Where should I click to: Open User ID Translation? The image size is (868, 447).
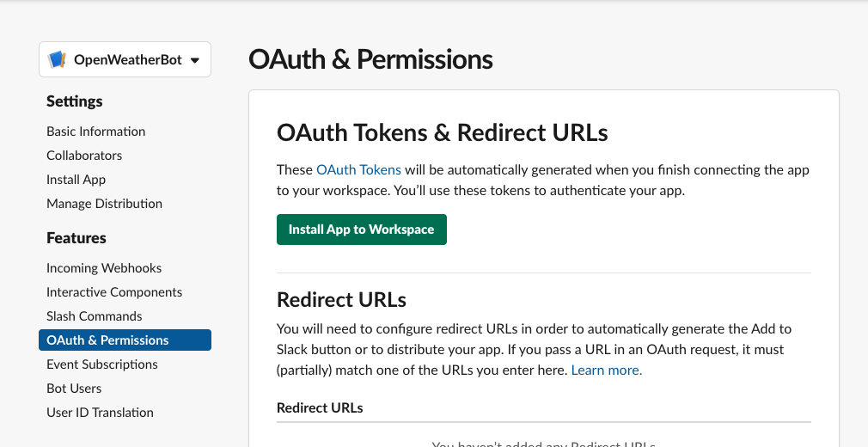(x=100, y=413)
